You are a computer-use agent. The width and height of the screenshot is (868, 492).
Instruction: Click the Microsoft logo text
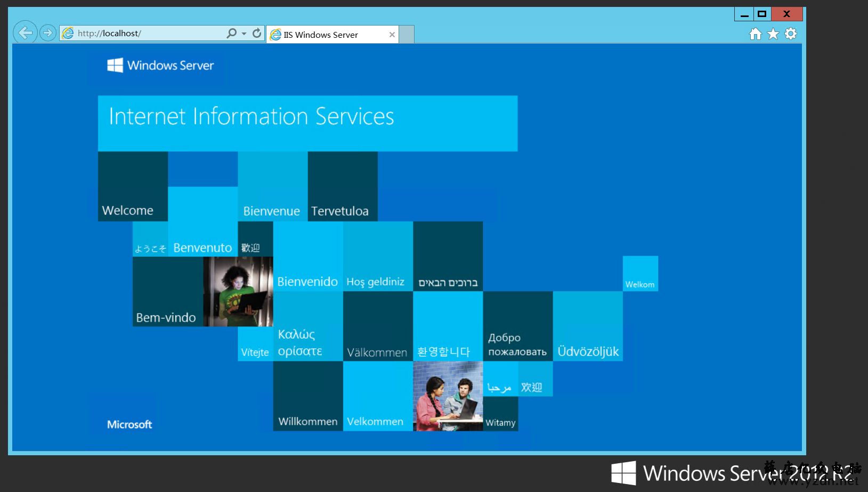tap(129, 424)
